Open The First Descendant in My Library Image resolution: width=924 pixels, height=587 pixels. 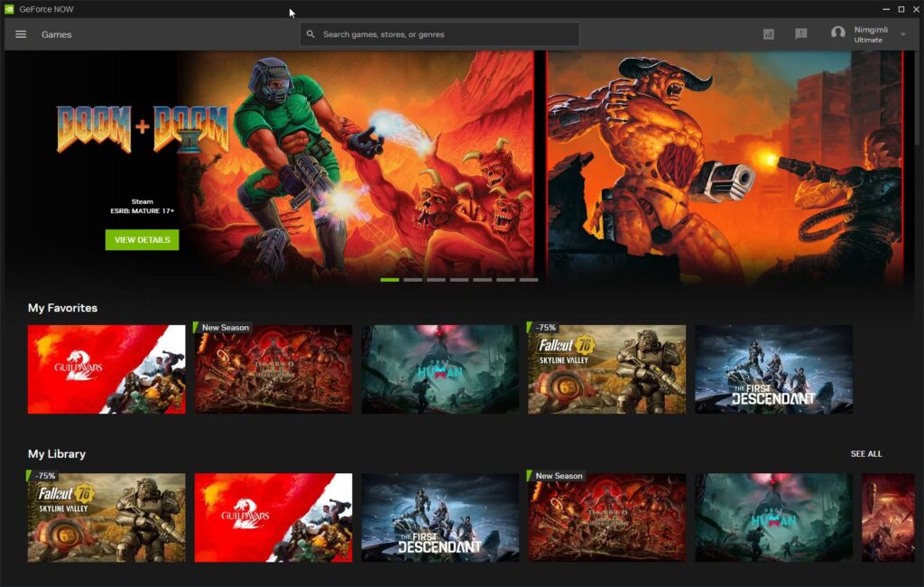coord(440,517)
